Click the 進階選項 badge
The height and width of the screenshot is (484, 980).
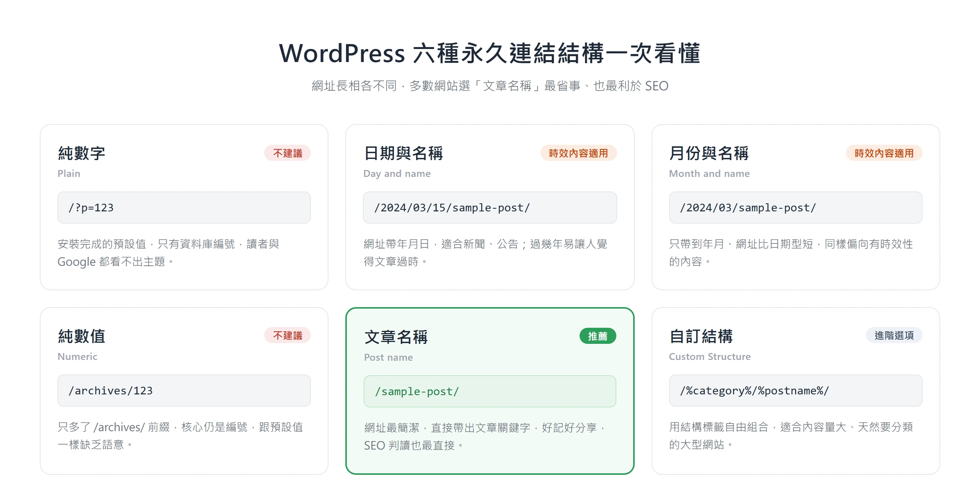[x=894, y=335]
